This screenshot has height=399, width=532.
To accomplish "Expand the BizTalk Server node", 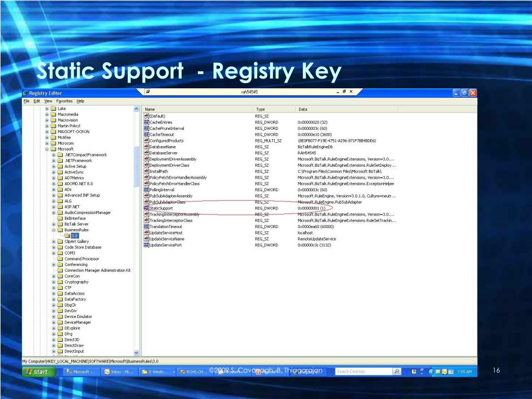I will pyautogui.click(x=54, y=224).
